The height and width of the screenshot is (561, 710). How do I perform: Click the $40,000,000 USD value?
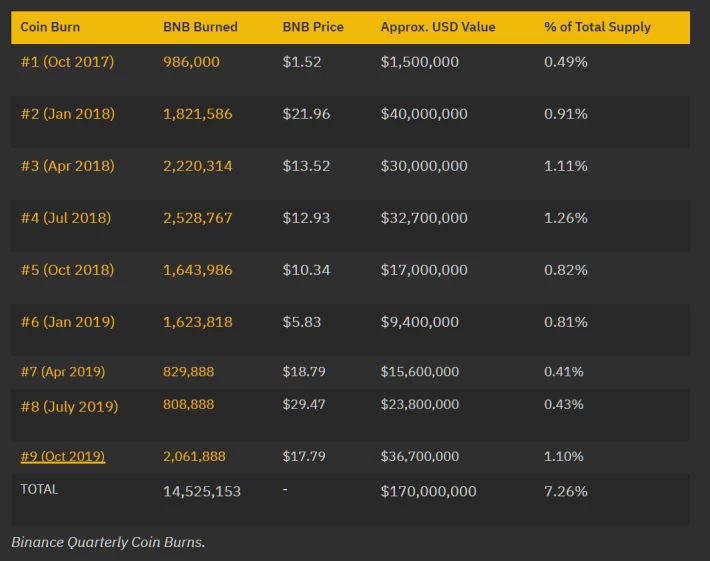point(424,114)
